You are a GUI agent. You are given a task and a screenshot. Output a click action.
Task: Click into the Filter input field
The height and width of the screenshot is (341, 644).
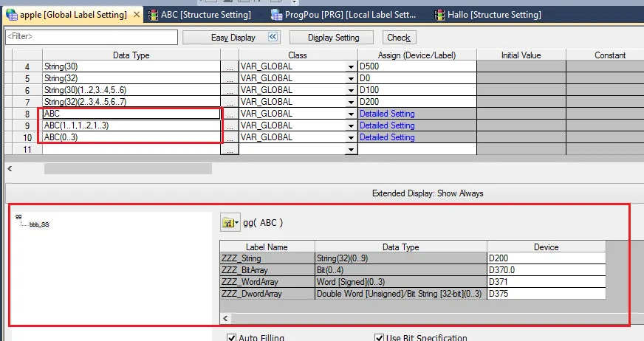click(92, 37)
